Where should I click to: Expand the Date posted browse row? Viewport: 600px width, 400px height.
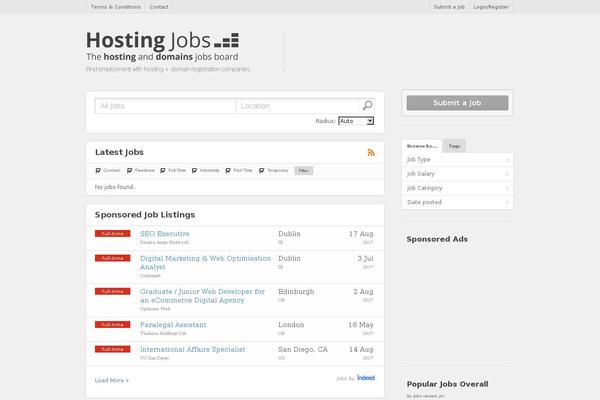(457, 202)
